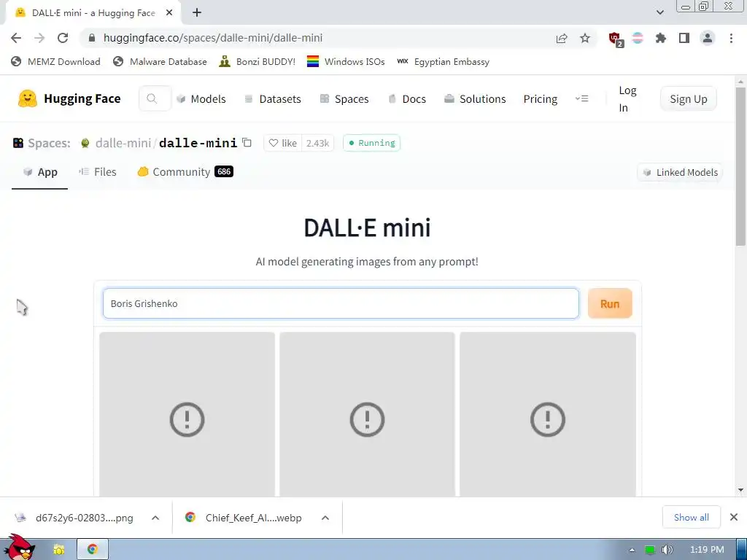Open the Egyptian Embassy bookmark
Screen dimensions: 747x560
click(443, 61)
